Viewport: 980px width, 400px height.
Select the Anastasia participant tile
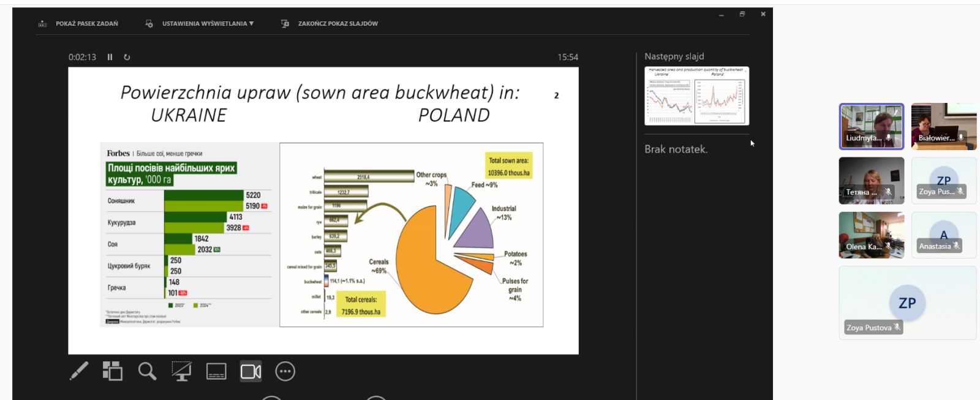(943, 235)
